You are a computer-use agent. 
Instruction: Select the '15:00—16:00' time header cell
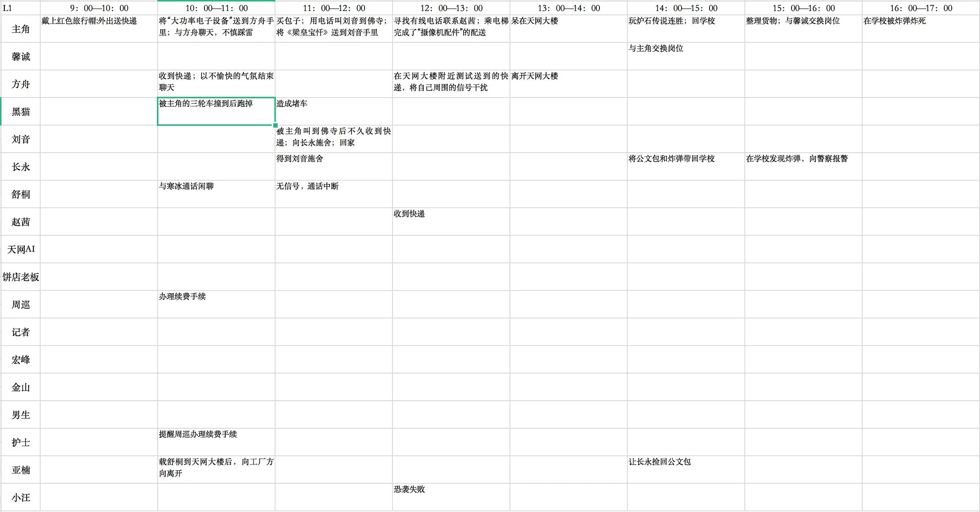click(x=803, y=8)
